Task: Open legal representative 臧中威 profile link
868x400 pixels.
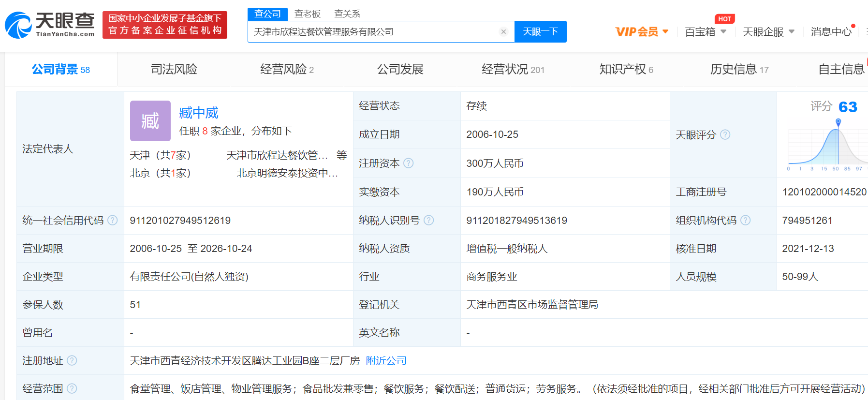Action: pos(199,113)
